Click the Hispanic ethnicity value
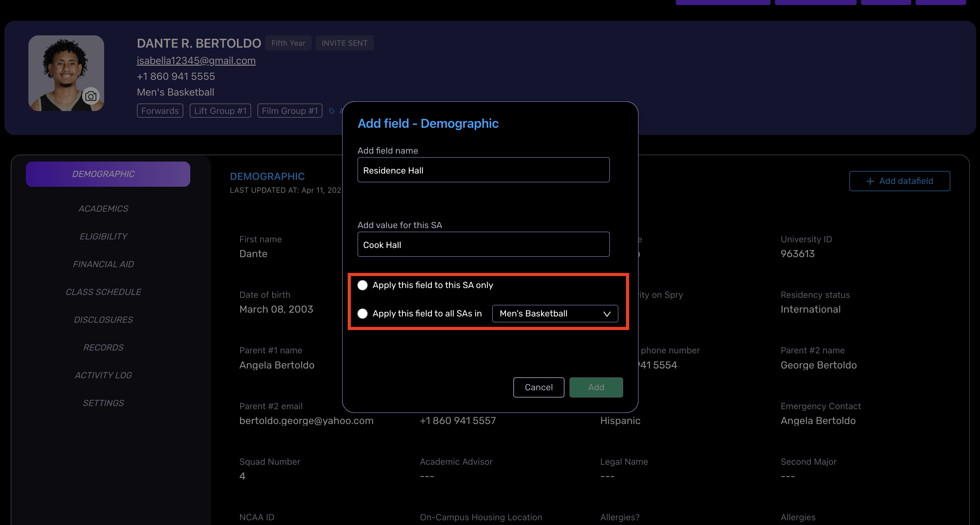Image resolution: width=980 pixels, height=525 pixels. pyautogui.click(x=621, y=421)
